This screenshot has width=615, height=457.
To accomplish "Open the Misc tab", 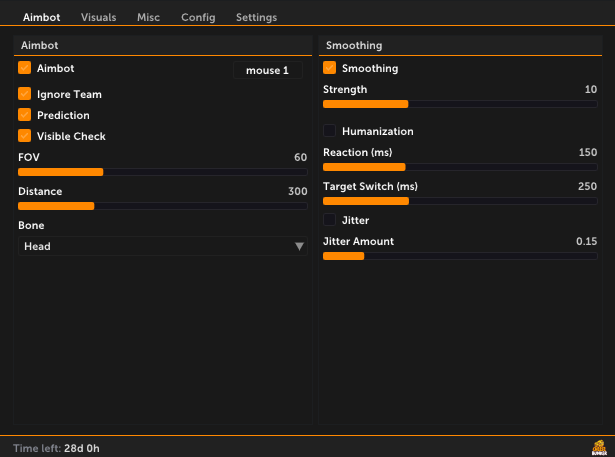I will tap(148, 17).
